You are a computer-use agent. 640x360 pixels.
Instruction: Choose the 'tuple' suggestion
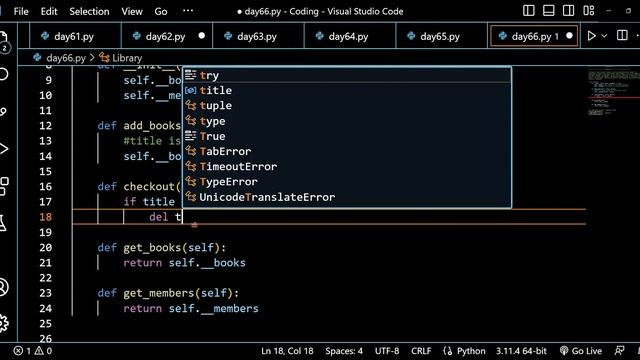[x=347, y=106]
